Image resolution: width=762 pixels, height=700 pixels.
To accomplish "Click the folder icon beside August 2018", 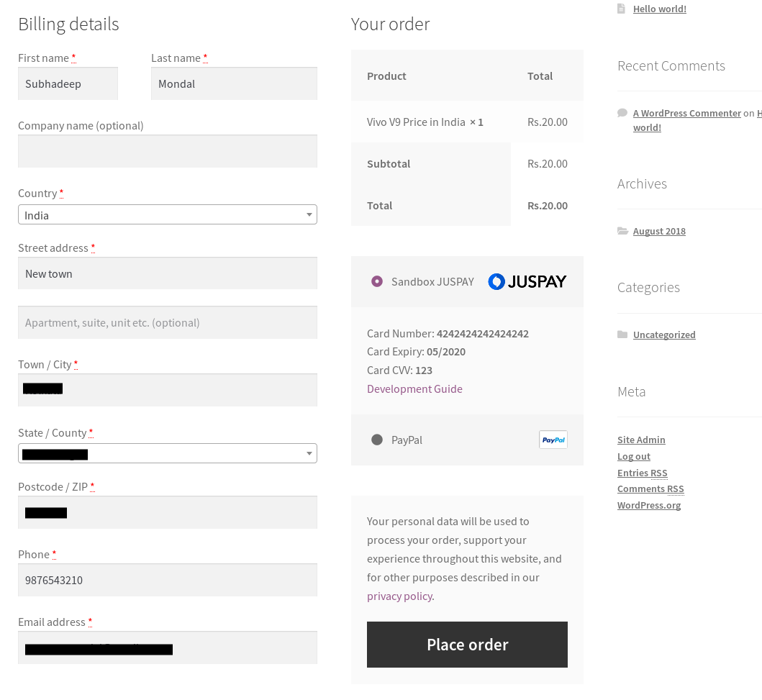I will click(x=622, y=231).
